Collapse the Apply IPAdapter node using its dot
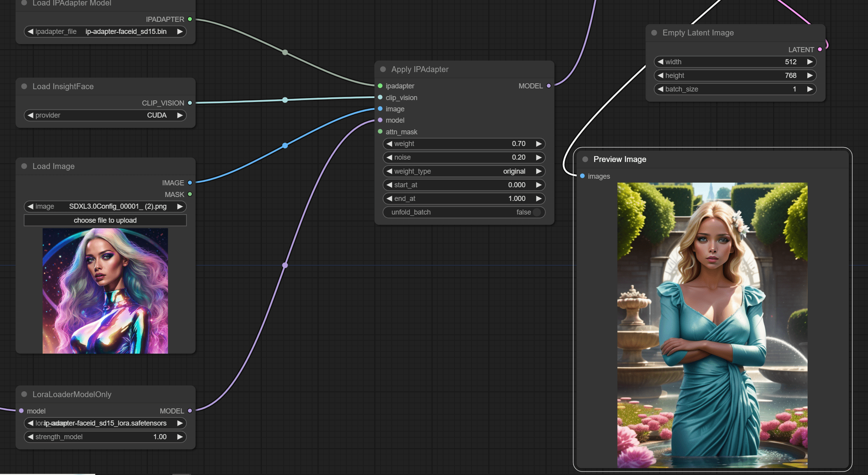 click(x=383, y=69)
